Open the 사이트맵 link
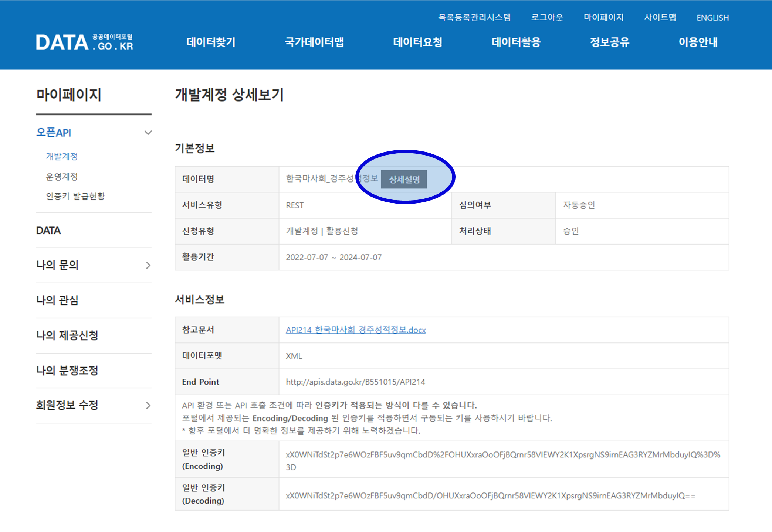Viewport: 772px width, 532px height. [x=660, y=17]
